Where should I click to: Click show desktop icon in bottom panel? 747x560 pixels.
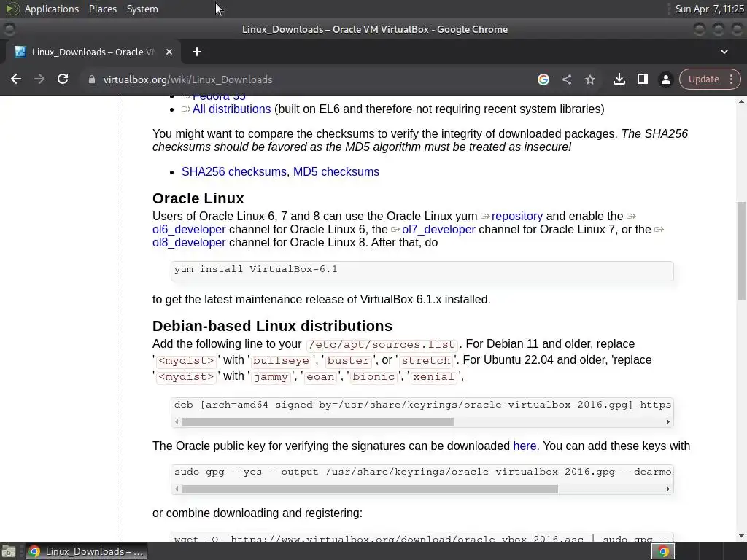tap(9, 551)
